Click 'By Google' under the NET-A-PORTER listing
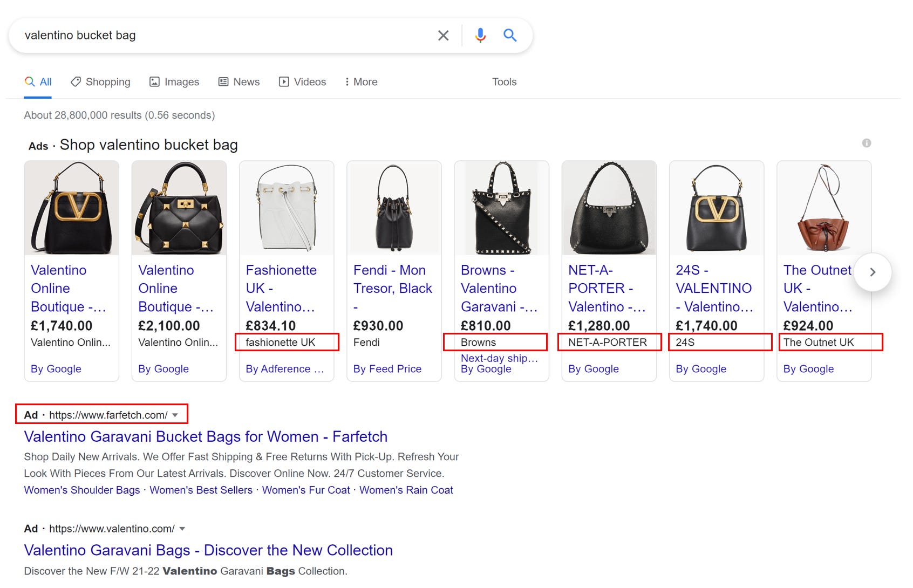The height and width of the screenshot is (588, 913). tap(593, 369)
